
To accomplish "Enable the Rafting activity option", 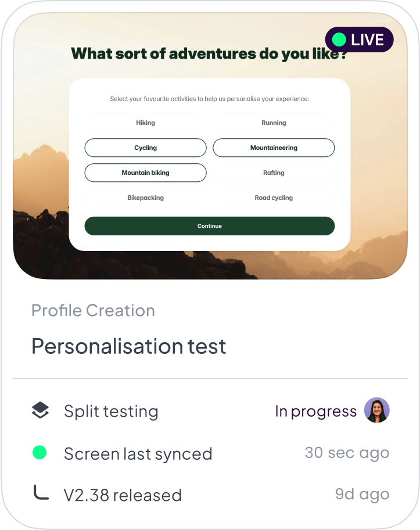I will 274,173.
